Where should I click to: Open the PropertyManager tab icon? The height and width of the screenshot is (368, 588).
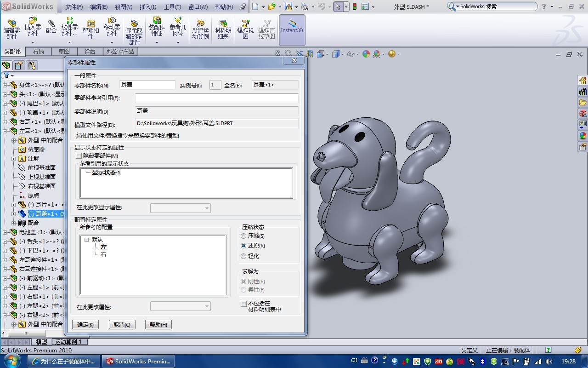19,65
